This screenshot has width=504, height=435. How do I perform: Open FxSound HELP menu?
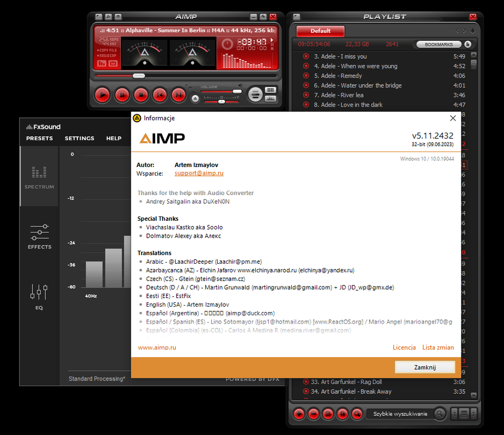pos(114,138)
